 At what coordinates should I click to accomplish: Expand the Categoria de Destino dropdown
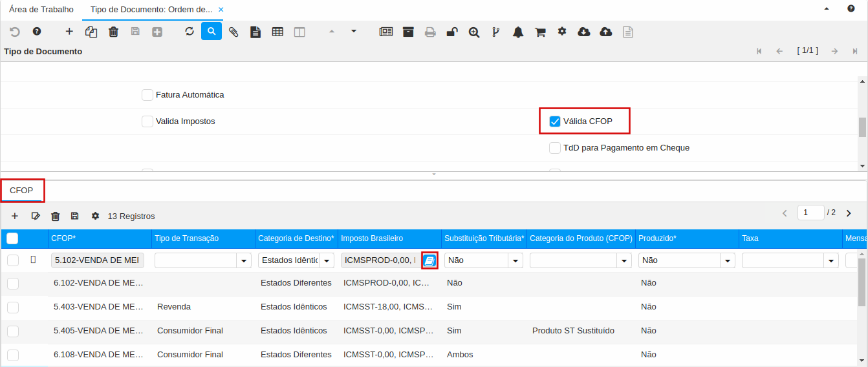tap(327, 260)
